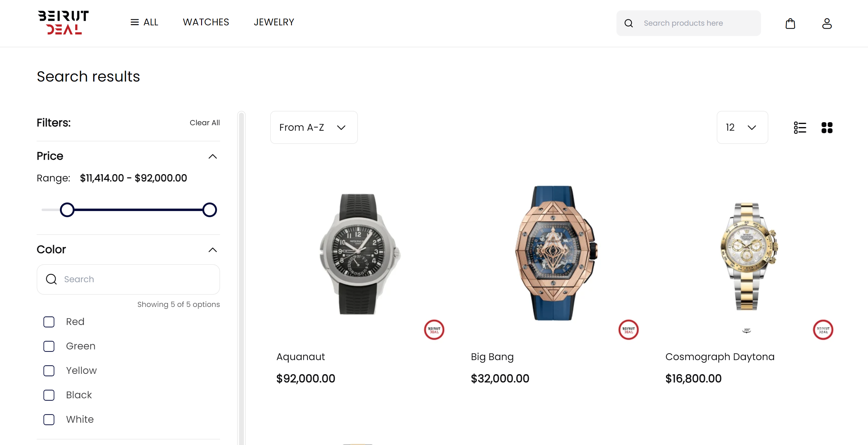Open the products per page dropdown showing 12

pos(742,127)
